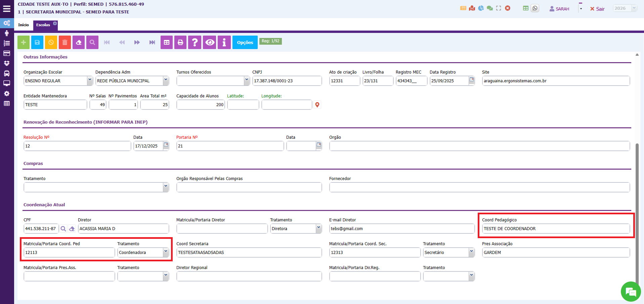Save the record with the blue disk icon
Viewport: 644px width, 304px height.
[37, 42]
